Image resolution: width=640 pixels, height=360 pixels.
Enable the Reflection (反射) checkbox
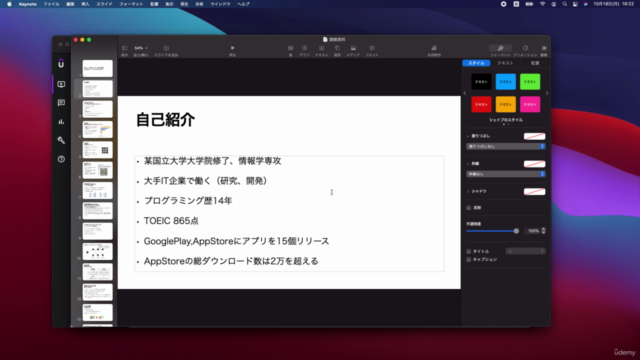click(x=469, y=208)
